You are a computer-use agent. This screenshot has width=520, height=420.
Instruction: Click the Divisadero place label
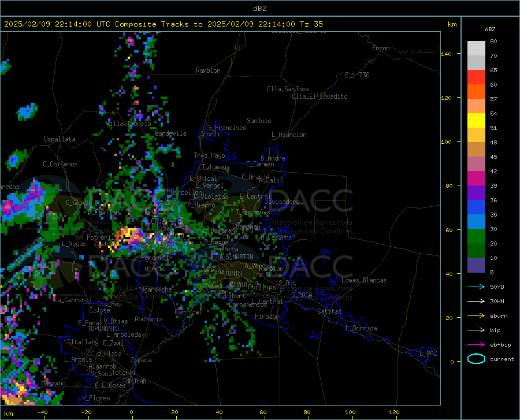click(x=282, y=202)
